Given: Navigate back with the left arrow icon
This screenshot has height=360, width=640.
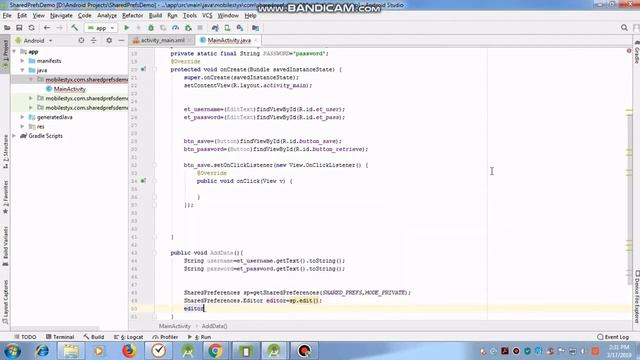Looking at the screenshot, I should [x=47, y=28].
